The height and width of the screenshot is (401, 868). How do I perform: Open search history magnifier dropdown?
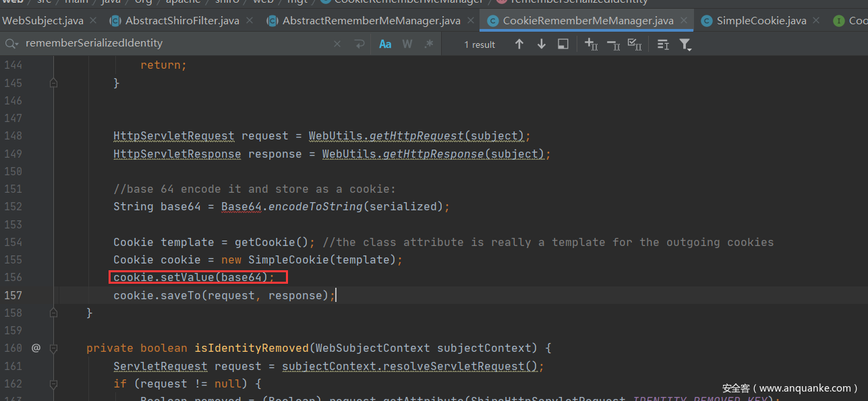click(x=11, y=44)
